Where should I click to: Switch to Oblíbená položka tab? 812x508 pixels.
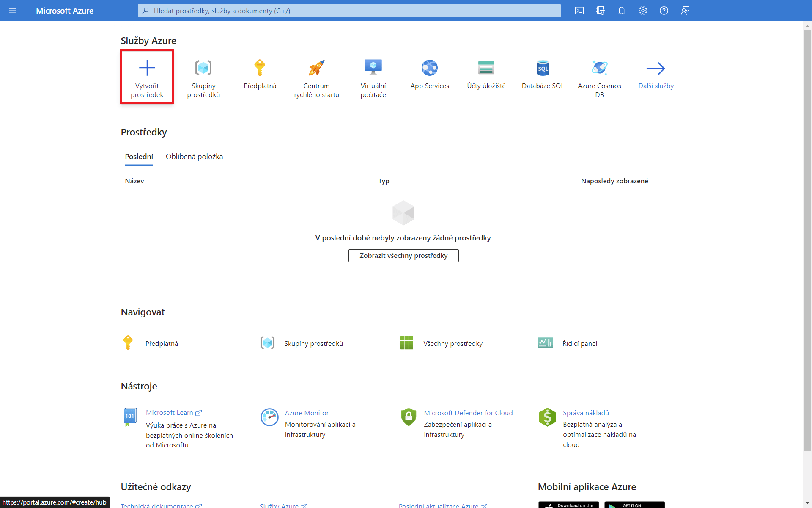tap(194, 157)
